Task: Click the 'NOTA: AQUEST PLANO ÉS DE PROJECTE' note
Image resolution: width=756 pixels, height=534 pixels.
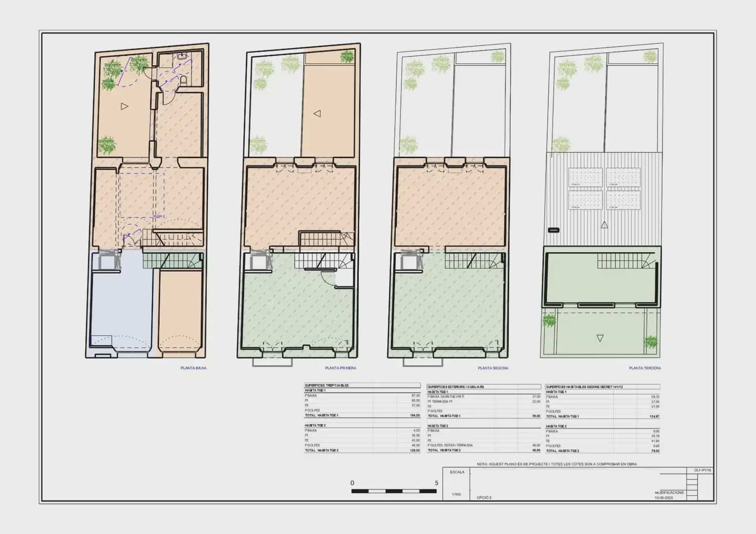Action: tap(557, 464)
